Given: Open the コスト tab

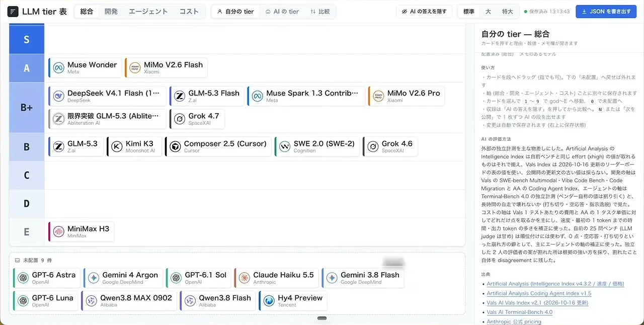Looking at the screenshot, I should click(x=189, y=12).
